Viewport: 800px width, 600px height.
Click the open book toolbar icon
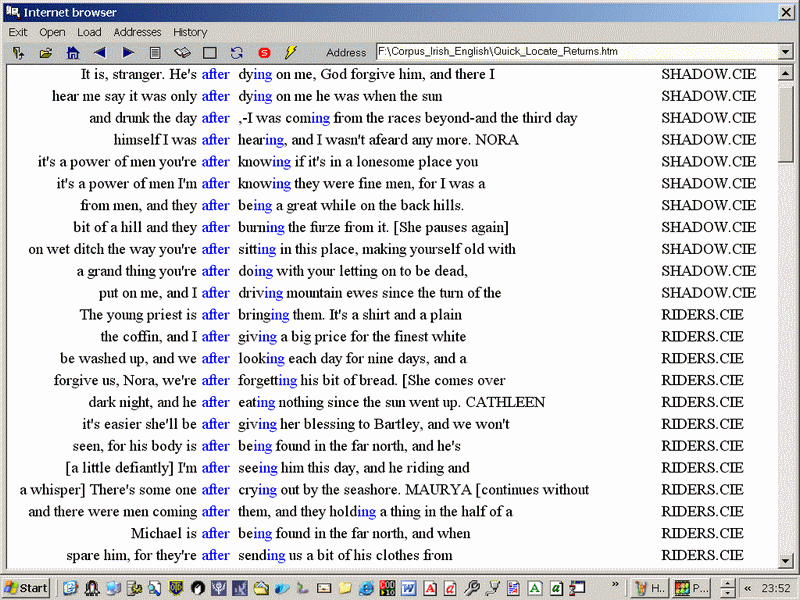pos(182,52)
